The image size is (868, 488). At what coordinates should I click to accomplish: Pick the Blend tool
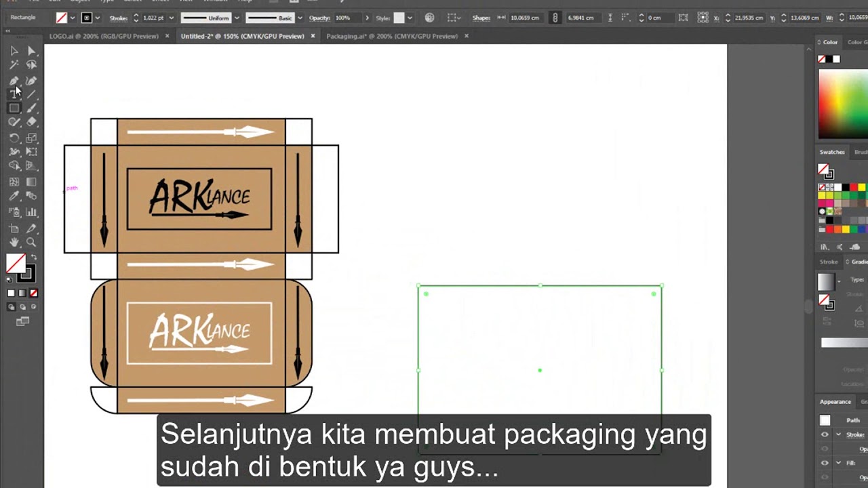pos(31,196)
